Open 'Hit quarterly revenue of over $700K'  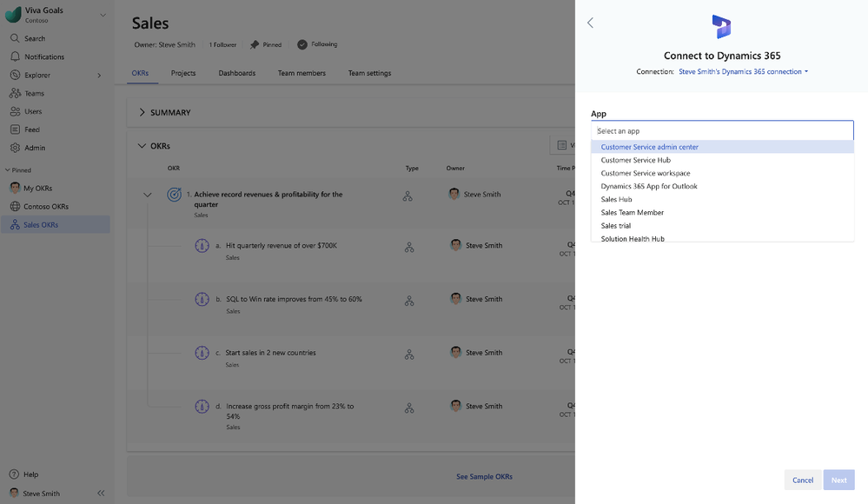(x=282, y=245)
